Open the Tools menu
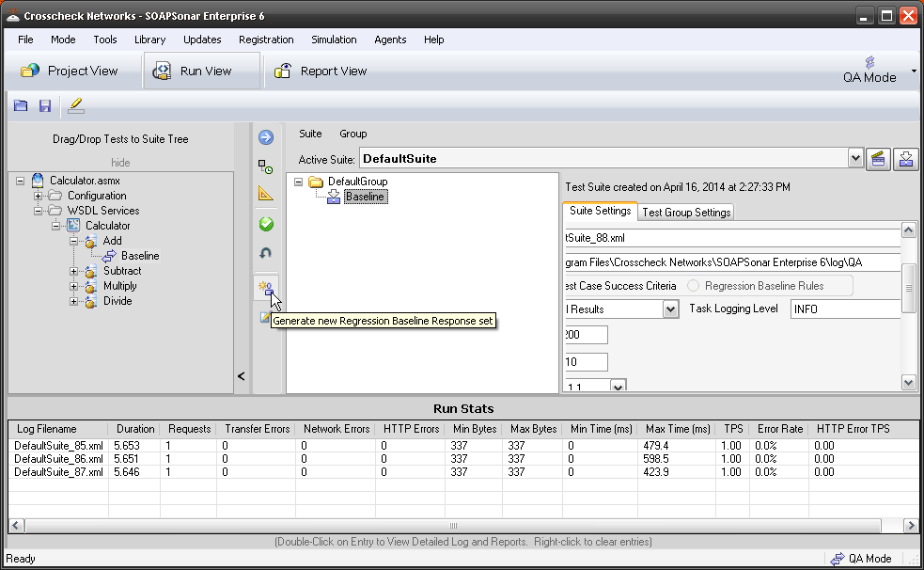Viewport: 924px width, 570px height. pyautogui.click(x=105, y=40)
